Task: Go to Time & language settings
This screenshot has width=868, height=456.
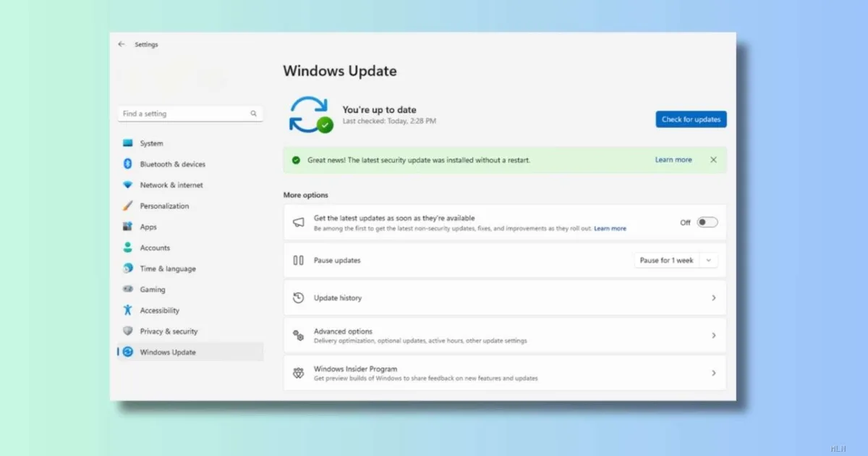Action: coord(168,269)
